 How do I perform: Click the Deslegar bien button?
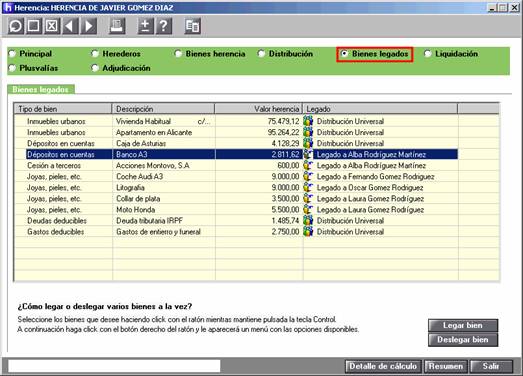463,340
